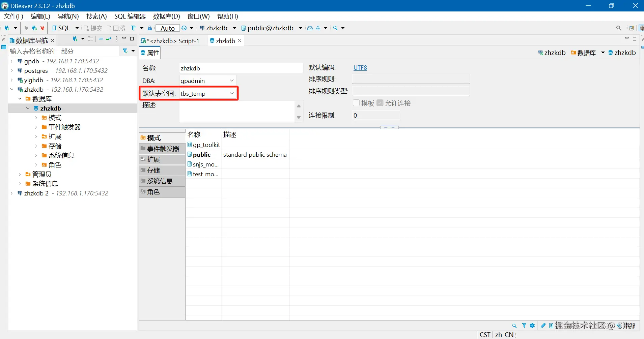Click the UTF8 encoding link
Image resolution: width=644 pixels, height=339 pixels.
coord(360,67)
